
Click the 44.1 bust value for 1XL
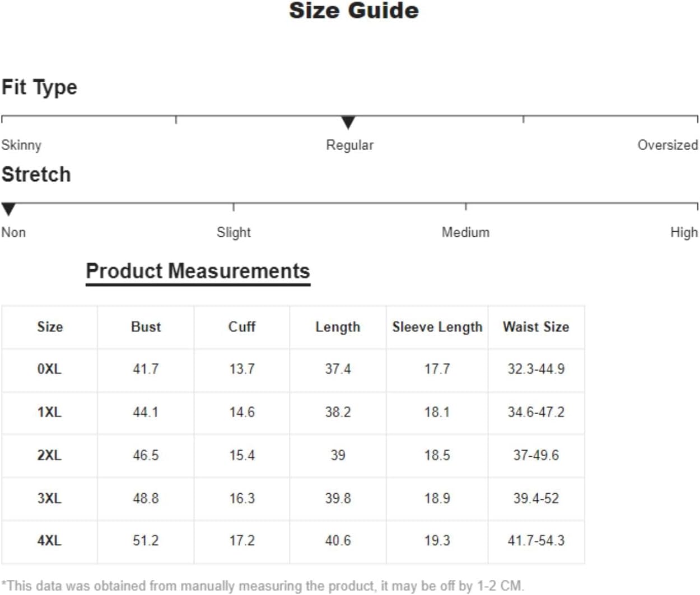(146, 413)
